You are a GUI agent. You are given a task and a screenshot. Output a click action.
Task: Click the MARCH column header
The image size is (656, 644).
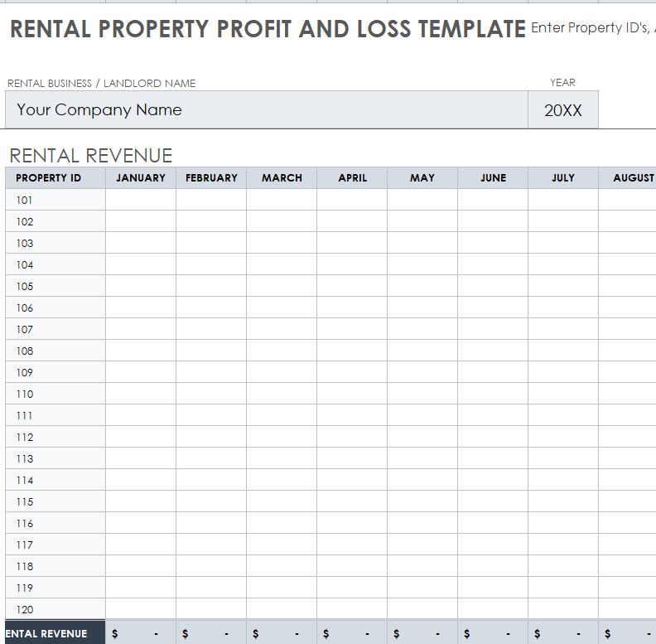(282, 178)
